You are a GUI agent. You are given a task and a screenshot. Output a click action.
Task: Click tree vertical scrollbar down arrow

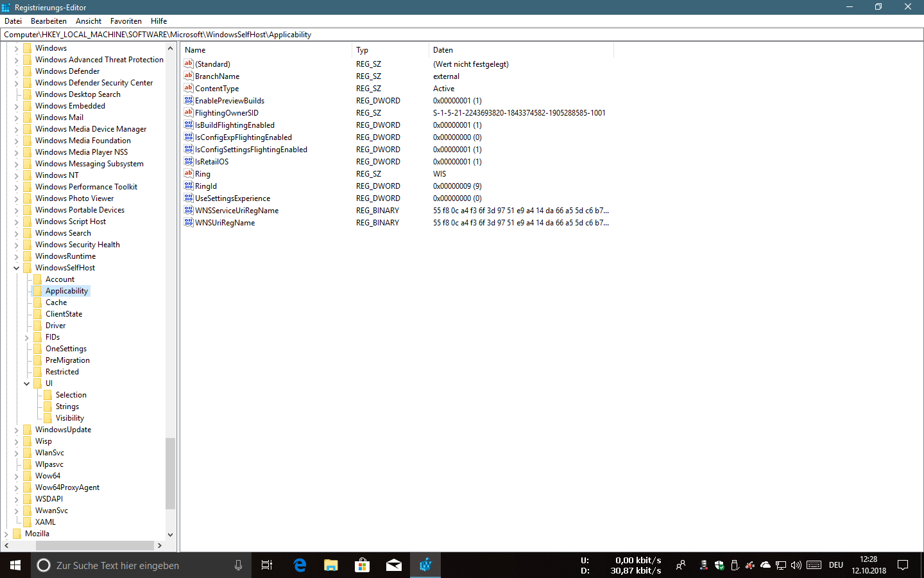[x=171, y=534]
